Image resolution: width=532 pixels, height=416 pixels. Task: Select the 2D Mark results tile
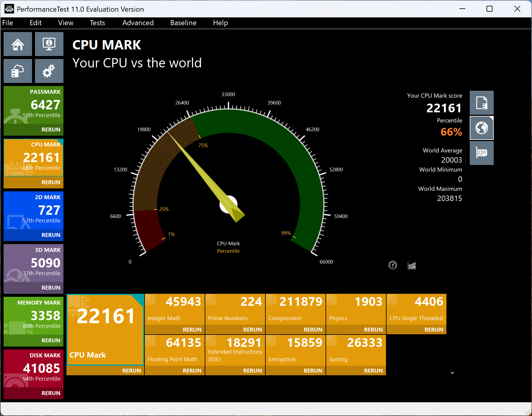(x=33, y=210)
